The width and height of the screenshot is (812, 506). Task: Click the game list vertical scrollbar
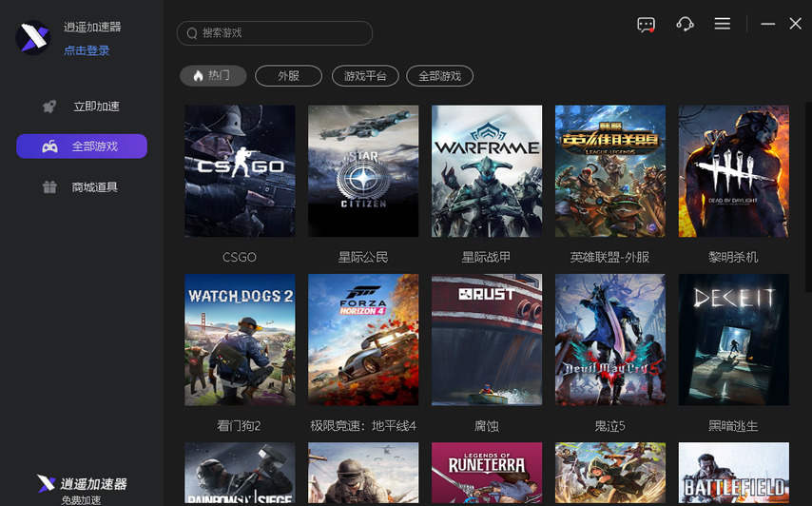click(x=808, y=197)
